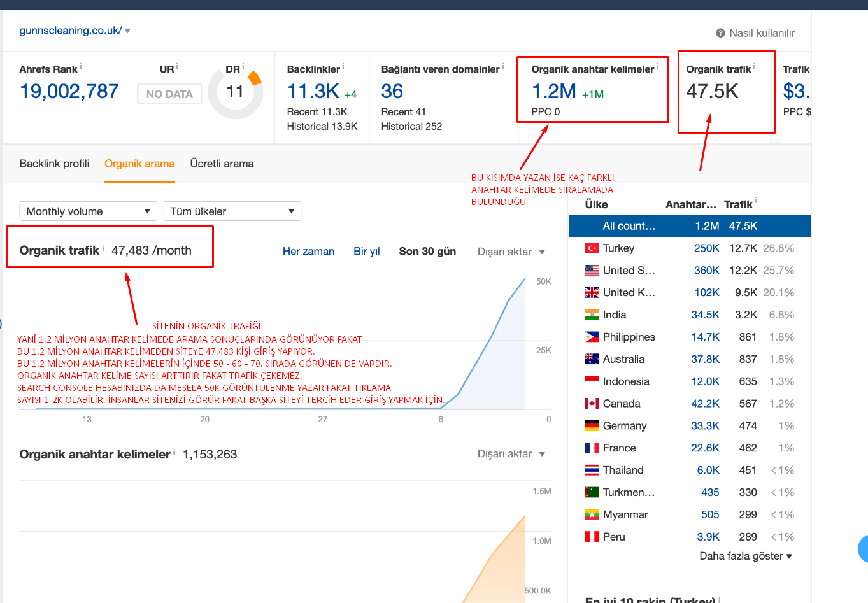
Task: Select the Bir yıl time range
Action: pyautogui.click(x=367, y=252)
